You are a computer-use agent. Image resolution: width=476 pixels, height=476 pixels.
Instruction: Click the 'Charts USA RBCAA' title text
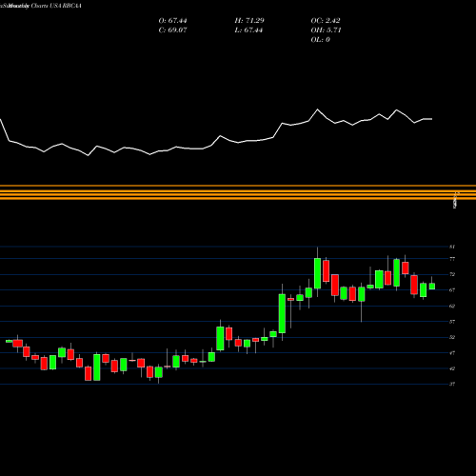[56, 6]
